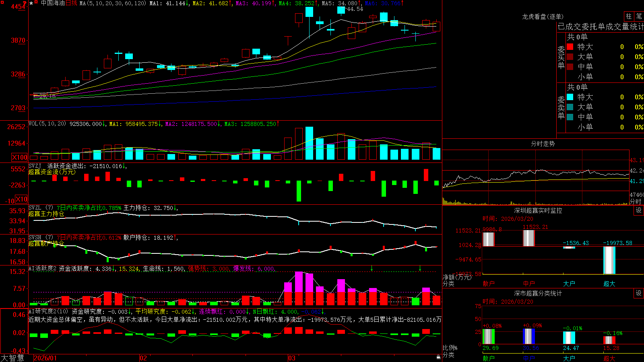Click the AI活跃度2 indicator title

[x=43, y=269]
